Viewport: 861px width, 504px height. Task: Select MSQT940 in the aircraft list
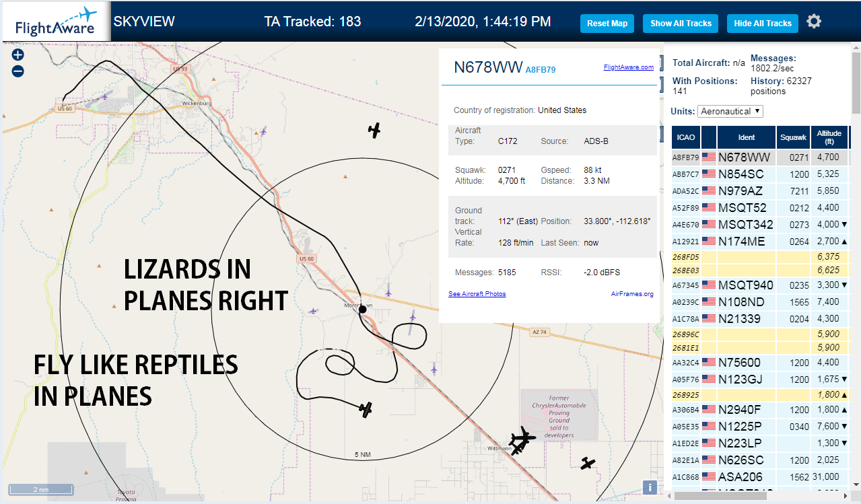tap(760, 285)
